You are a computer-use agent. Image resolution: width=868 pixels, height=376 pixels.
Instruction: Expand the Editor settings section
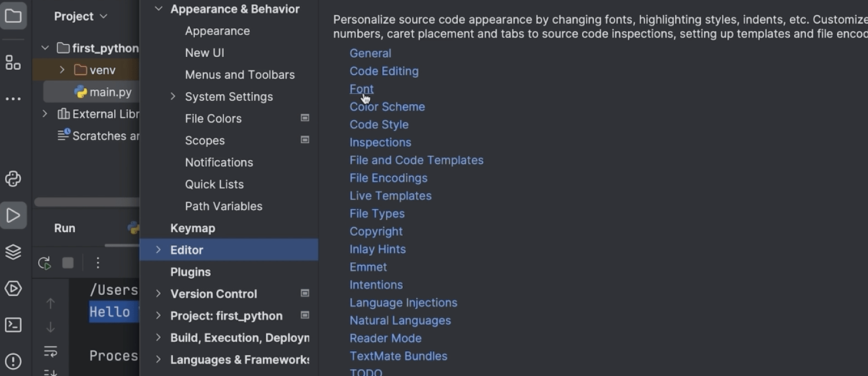coord(158,250)
